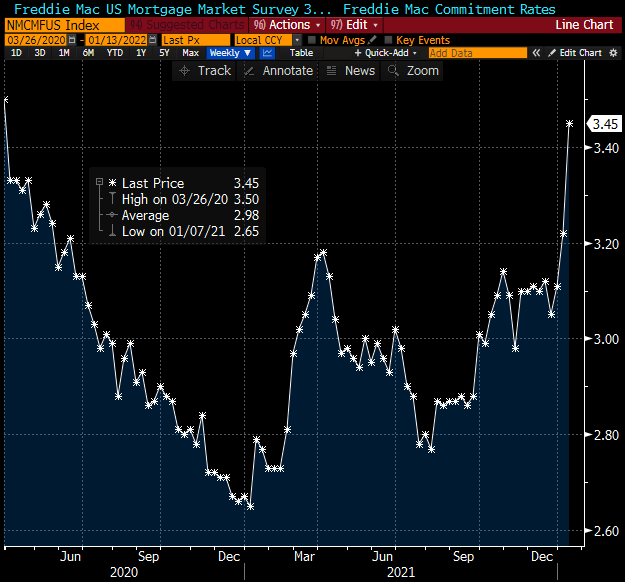Open the Local CCY currency dropdown arrow
The height and width of the screenshot is (582, 625).
pos(297,40)
